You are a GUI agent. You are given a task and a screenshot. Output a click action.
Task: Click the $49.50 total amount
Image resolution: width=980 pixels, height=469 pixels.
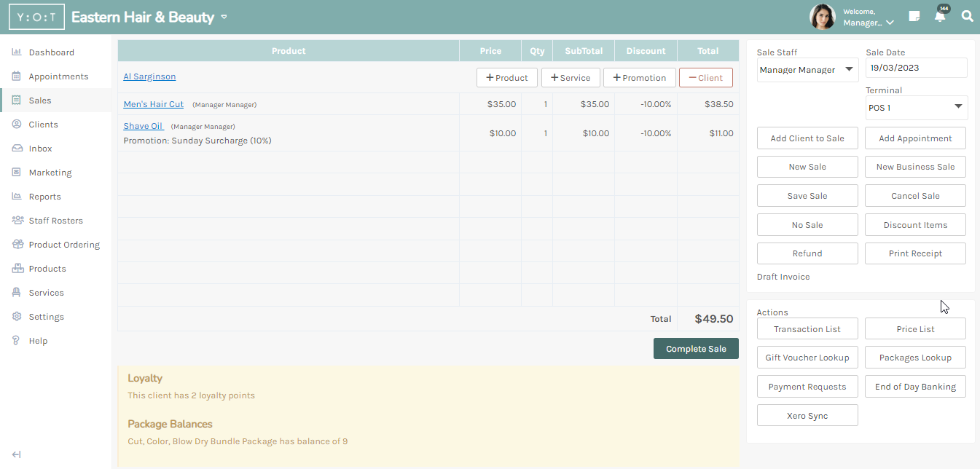(713, 319)
